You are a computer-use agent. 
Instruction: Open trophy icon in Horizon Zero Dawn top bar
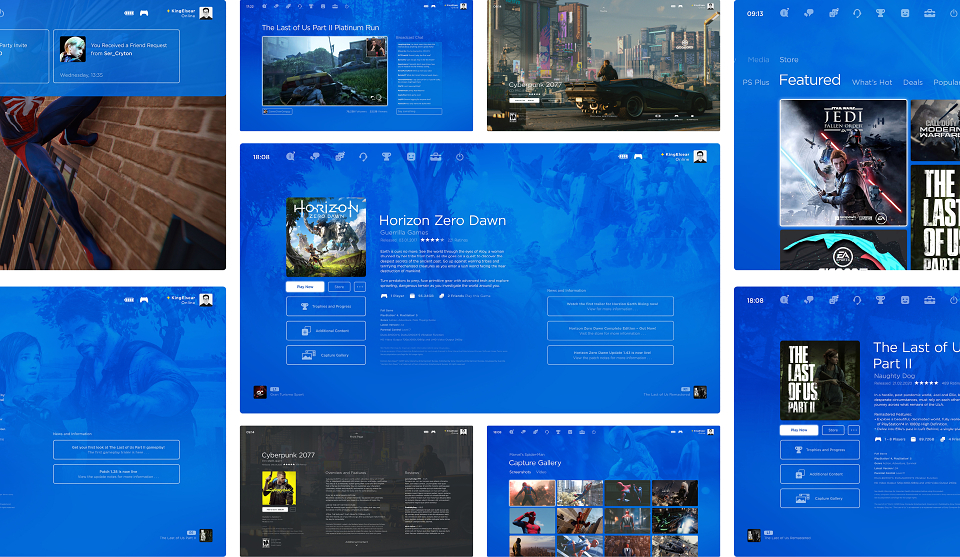[386, 157]
